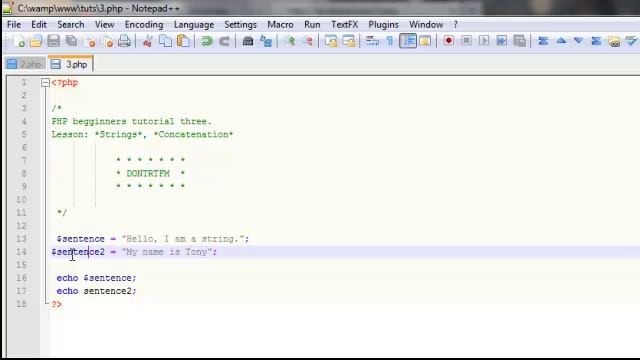The height and width of the screenshot is (360, 640).
Task: Open the Run menu
Action: coord(312,25)
